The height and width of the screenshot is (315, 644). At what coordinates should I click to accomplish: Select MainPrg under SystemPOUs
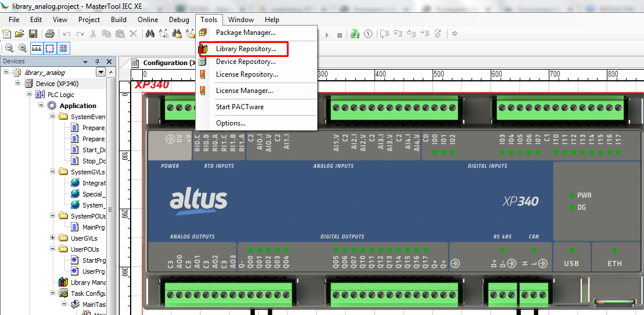pos(93,227)
